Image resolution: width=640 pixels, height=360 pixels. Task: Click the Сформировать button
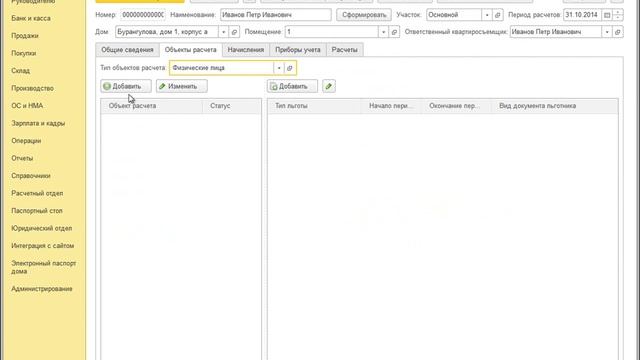click(364, 15)
